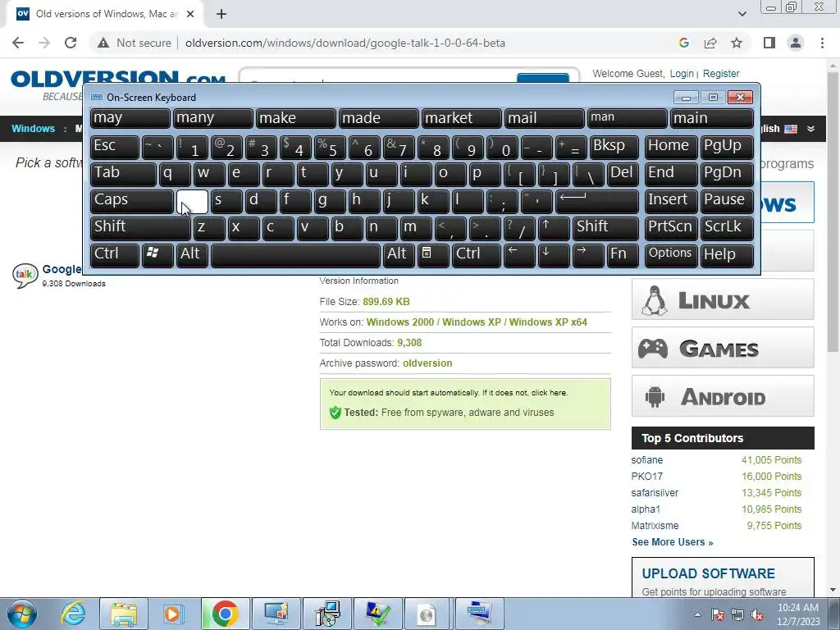Bookmark this page with the star icon
The image size is (840, 630).
pos(737,43)
